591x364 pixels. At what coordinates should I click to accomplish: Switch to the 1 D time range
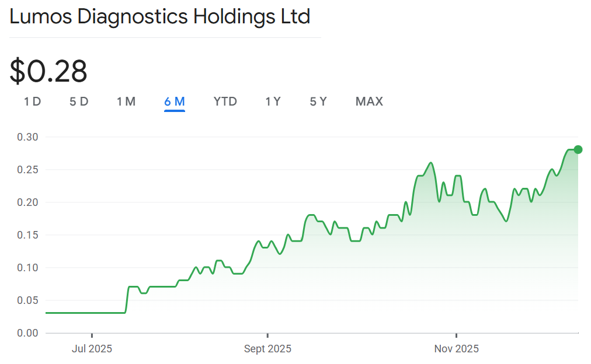click(x=32, y=101)
